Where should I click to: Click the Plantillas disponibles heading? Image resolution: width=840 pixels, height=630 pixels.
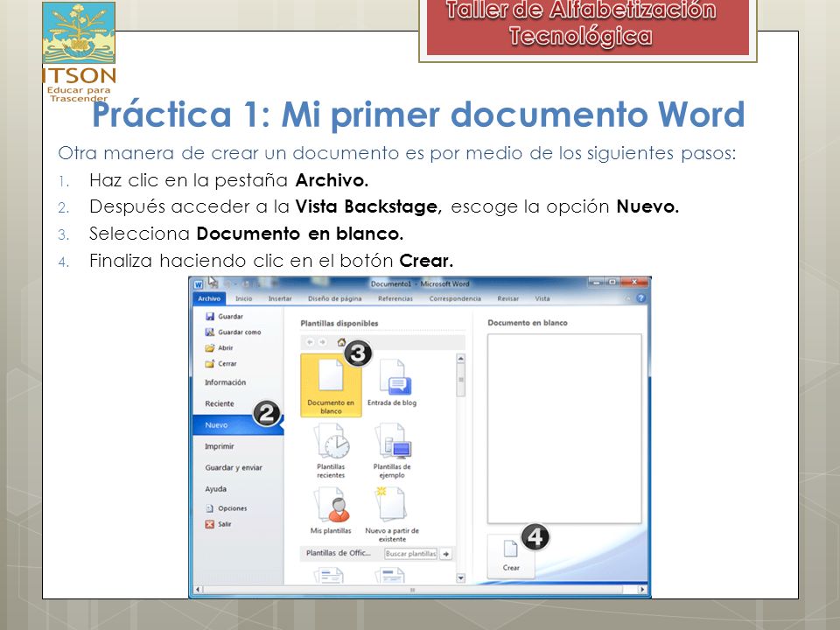pos(339,323)
